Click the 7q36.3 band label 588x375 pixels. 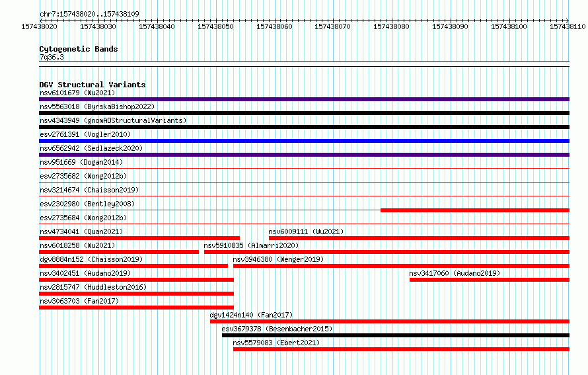52,57
